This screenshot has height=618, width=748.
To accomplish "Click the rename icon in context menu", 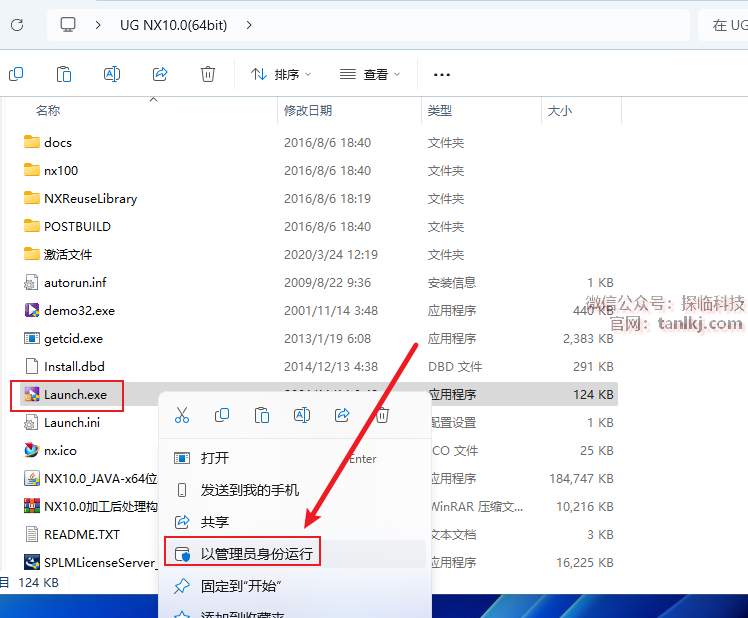I will [302, 415].
